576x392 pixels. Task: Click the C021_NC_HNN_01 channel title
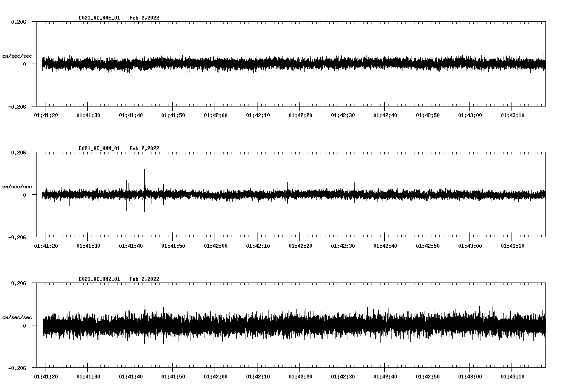(x=99, y=148)
